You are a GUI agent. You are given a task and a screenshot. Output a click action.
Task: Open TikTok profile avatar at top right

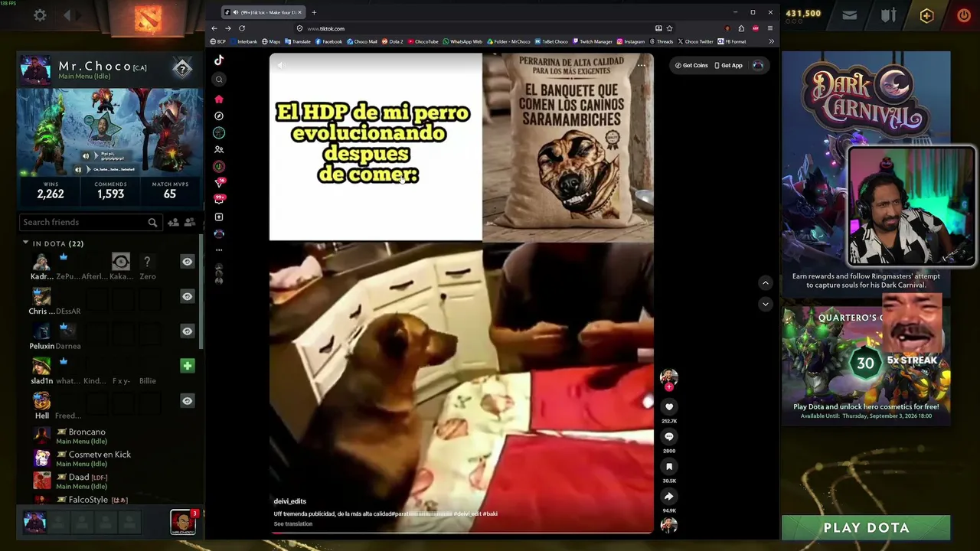(x=758, y=66)
